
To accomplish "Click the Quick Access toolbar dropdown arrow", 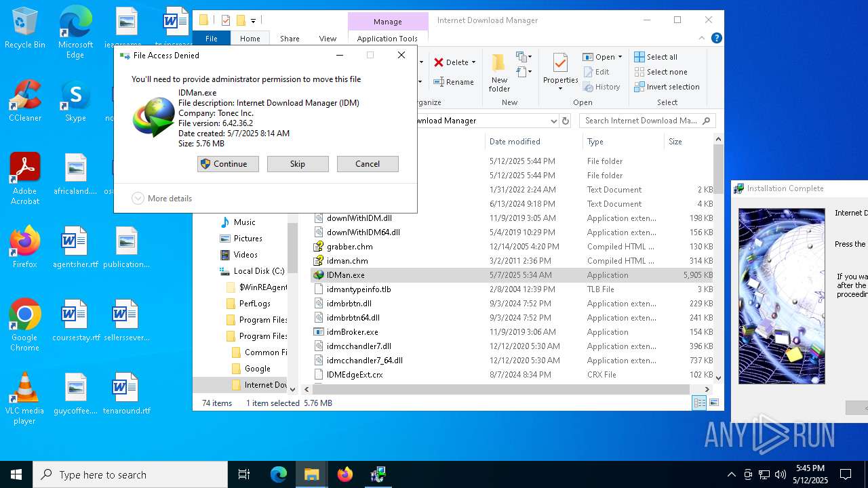I will (x=253, y=21).
